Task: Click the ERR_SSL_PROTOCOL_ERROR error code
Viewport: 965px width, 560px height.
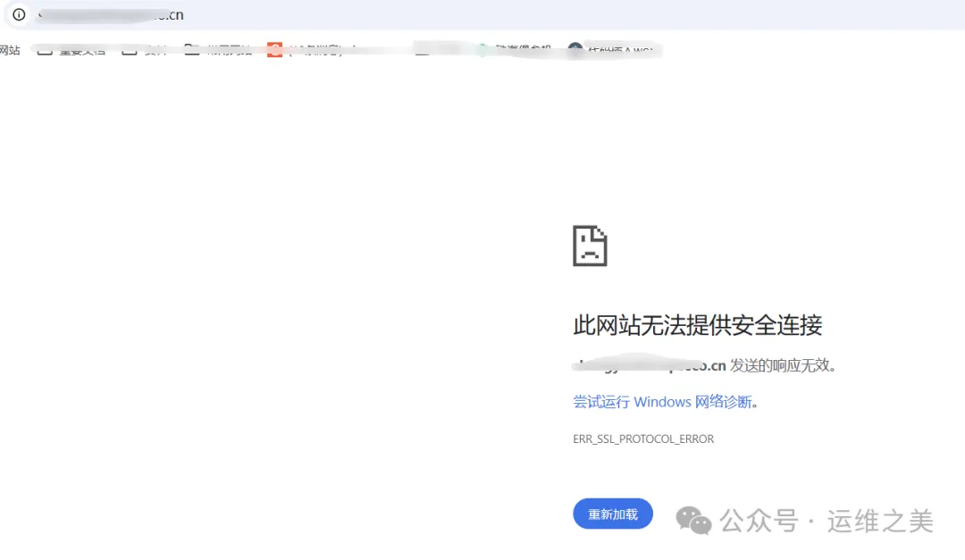Action: (643, 439)
